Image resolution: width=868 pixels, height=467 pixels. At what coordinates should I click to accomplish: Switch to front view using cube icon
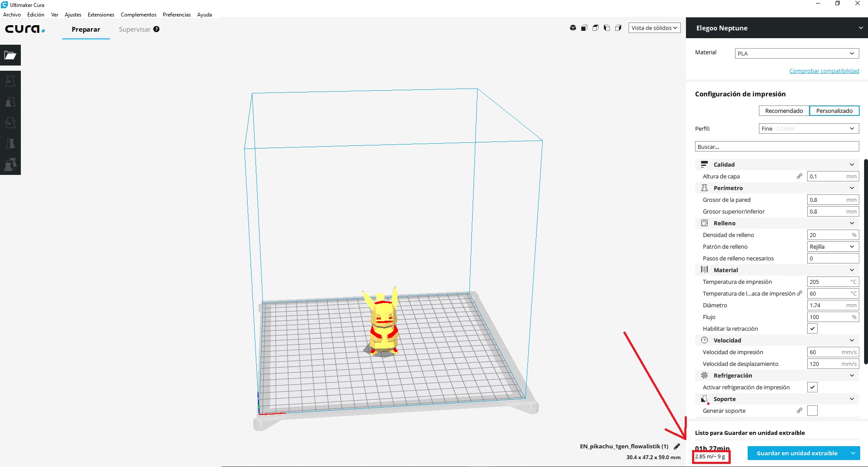(x=584, y=27)
